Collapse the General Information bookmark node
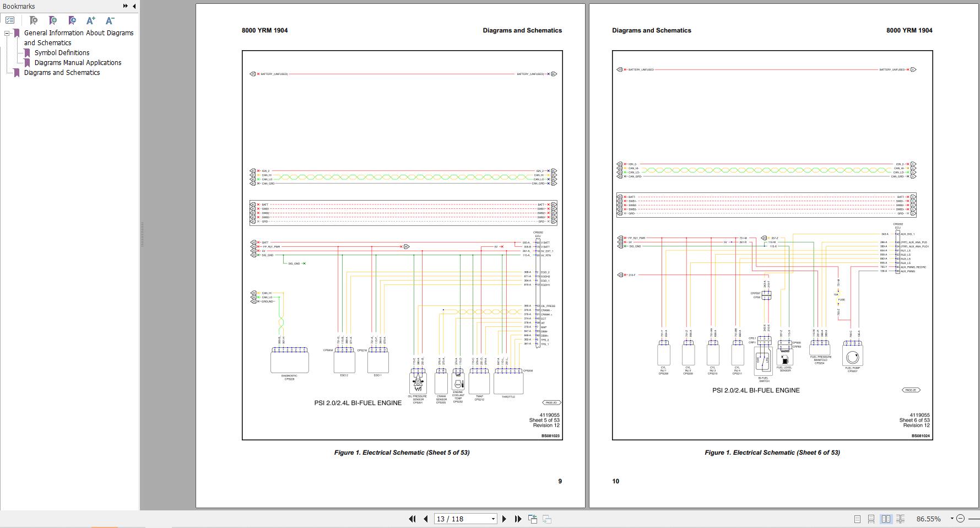The width and height of the screenshot is (980, 528). 7,33
